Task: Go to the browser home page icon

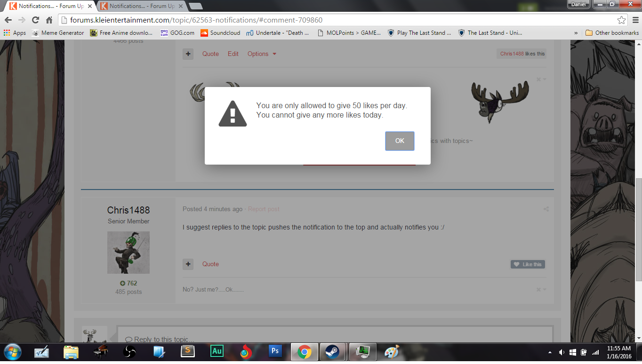Action: coord(49,20)
